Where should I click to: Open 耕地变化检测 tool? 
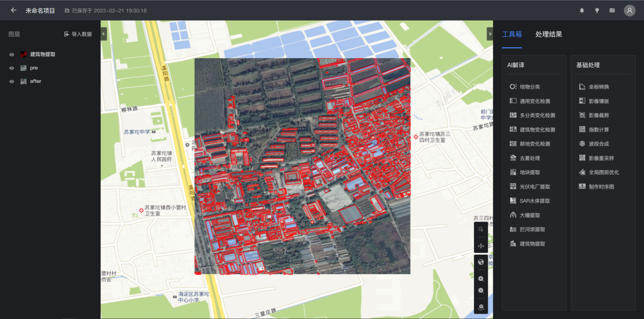(530, 144)
